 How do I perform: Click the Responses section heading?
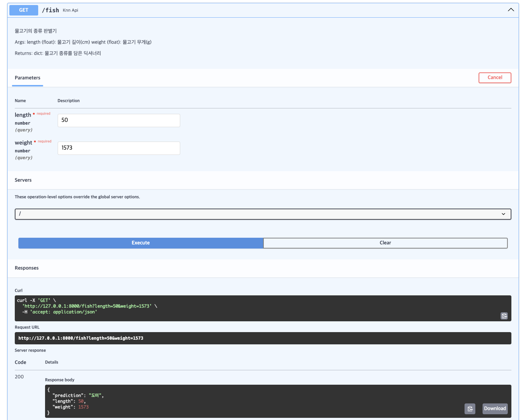click(27, 268)
